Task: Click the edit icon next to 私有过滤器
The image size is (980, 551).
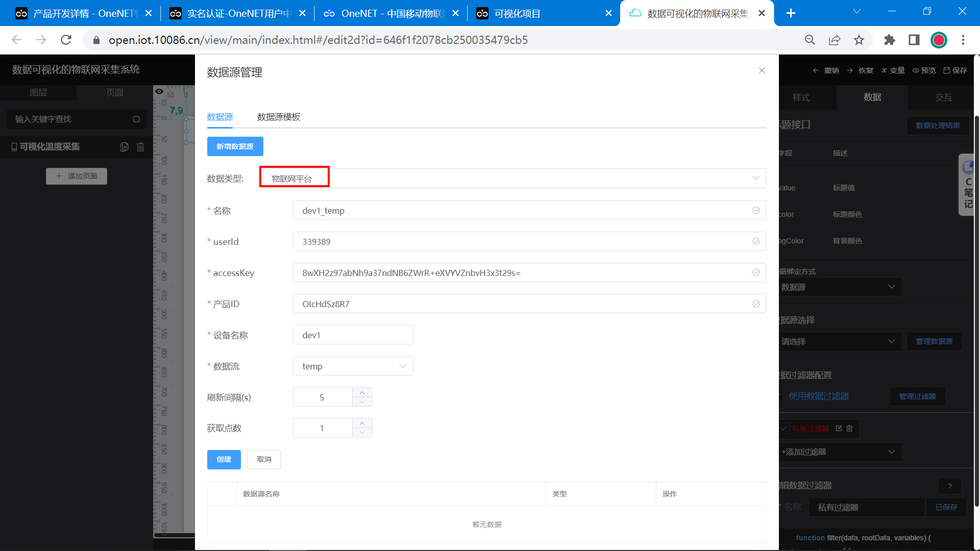Action: tap(839, 429)
